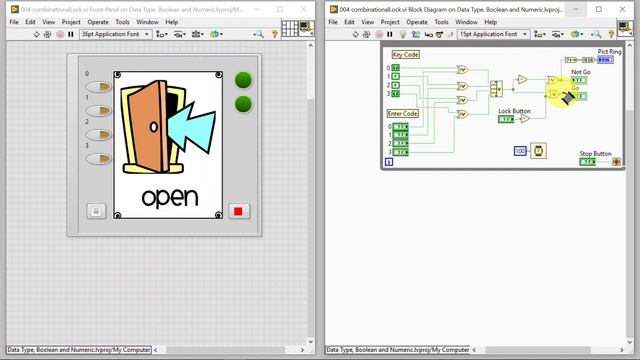
Task: Show Context Help in Block Diagram window
Action: point(611,34)
